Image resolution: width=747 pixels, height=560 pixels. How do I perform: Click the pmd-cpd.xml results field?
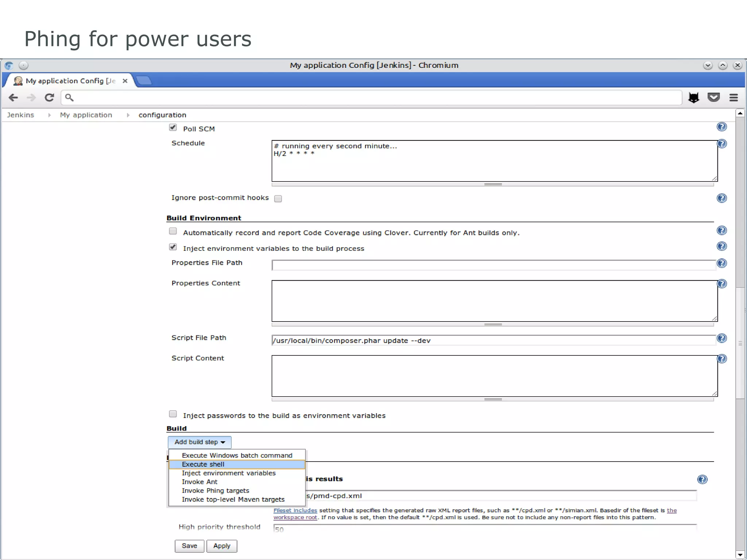coord(501,496)
